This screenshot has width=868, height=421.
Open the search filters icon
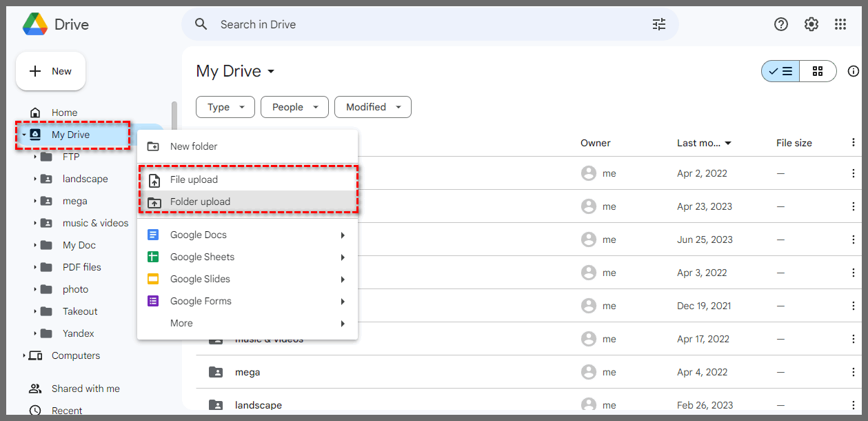658,24
